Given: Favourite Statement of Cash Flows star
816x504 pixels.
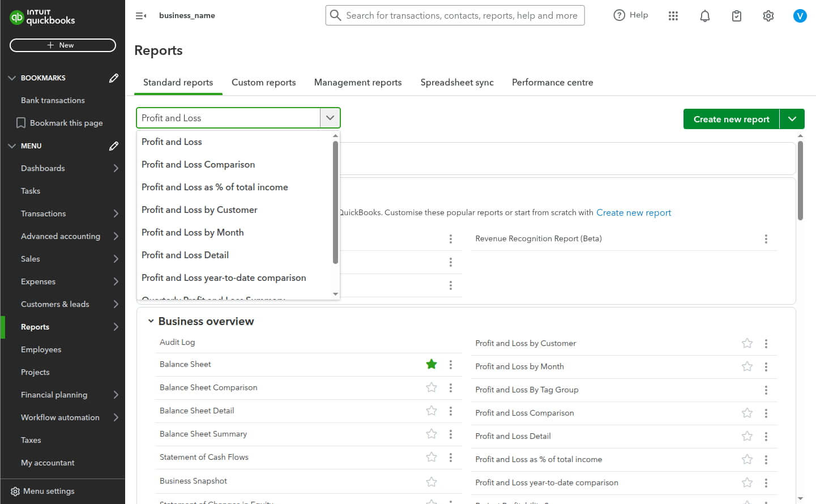Looking at the screenshot, I should pyautogui.click(x=432, y=457).
